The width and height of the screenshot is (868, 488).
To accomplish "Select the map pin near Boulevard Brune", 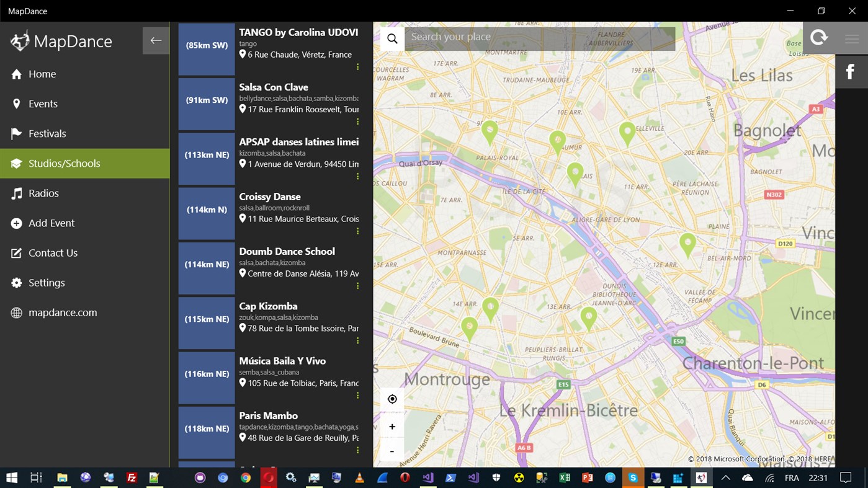I will click(470, 329).
